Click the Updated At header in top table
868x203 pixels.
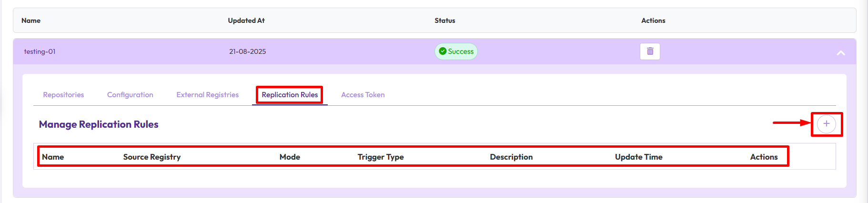(x=246, y=20)
